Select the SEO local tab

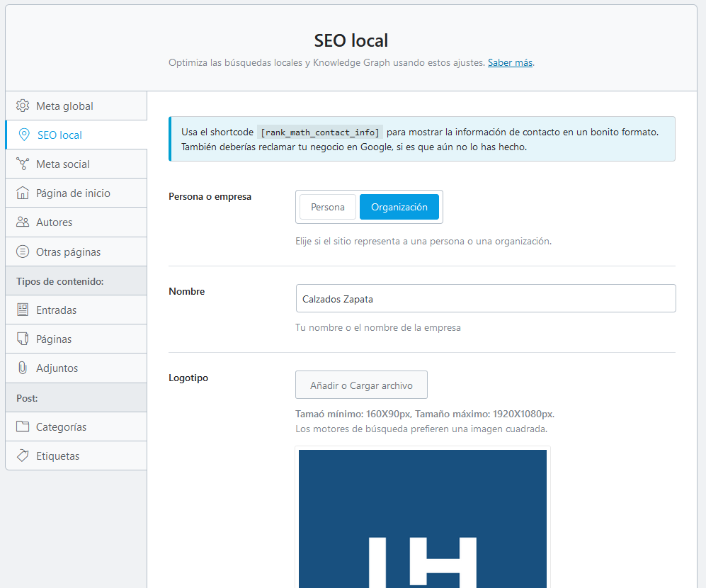76,135
